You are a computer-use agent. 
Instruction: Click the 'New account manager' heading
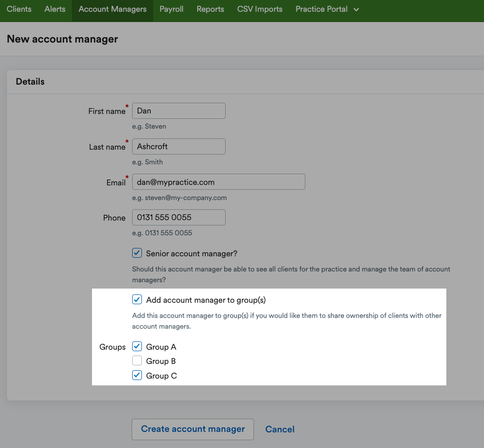pos(62,39)
